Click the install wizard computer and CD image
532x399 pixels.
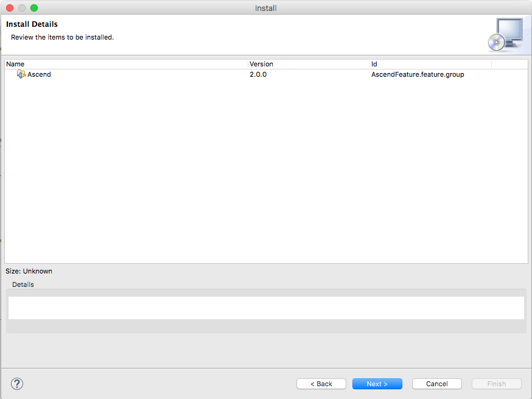[505, 34]
